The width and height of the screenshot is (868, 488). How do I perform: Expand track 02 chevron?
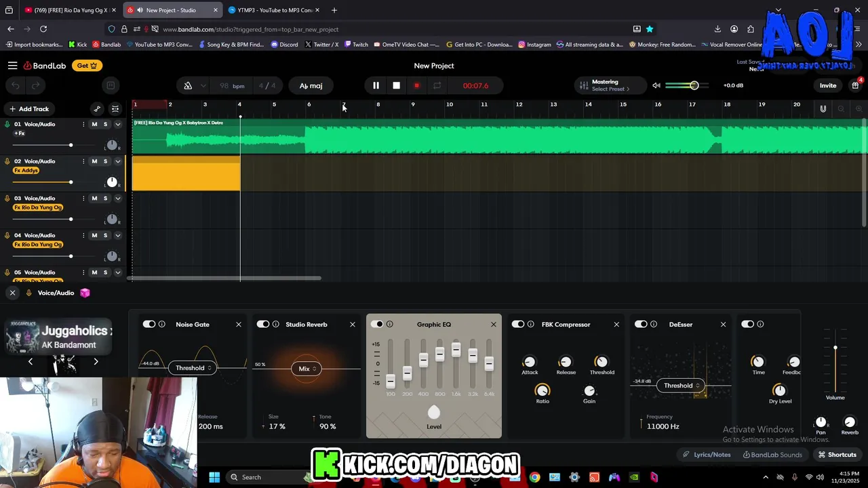click(x=117, y=161)
